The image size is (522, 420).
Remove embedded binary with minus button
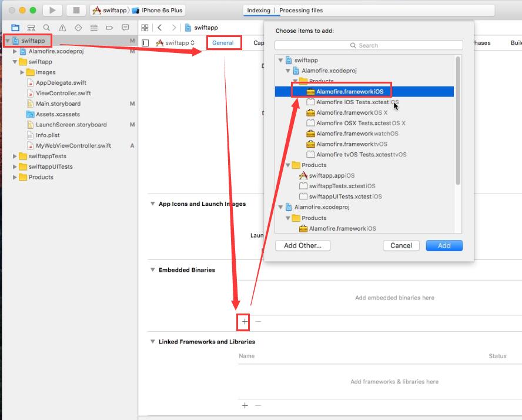[x=258, y=322]
